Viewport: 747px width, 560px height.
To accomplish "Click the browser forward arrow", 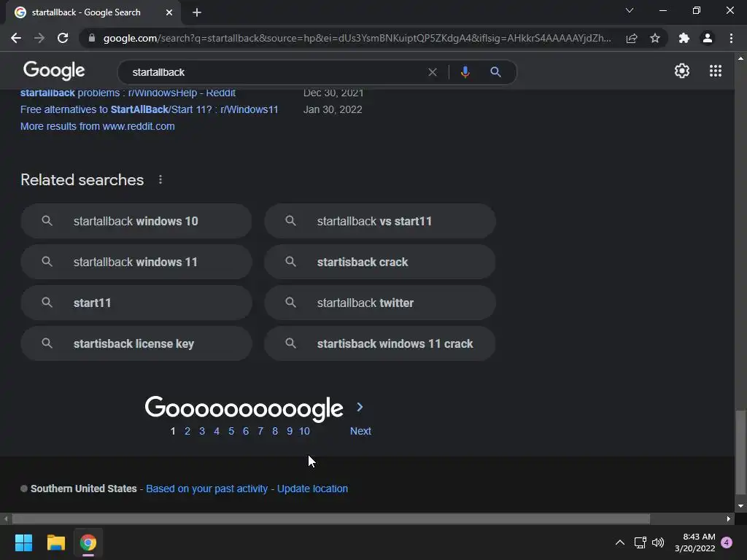I will pyautogui.click(x=39, y=38).
